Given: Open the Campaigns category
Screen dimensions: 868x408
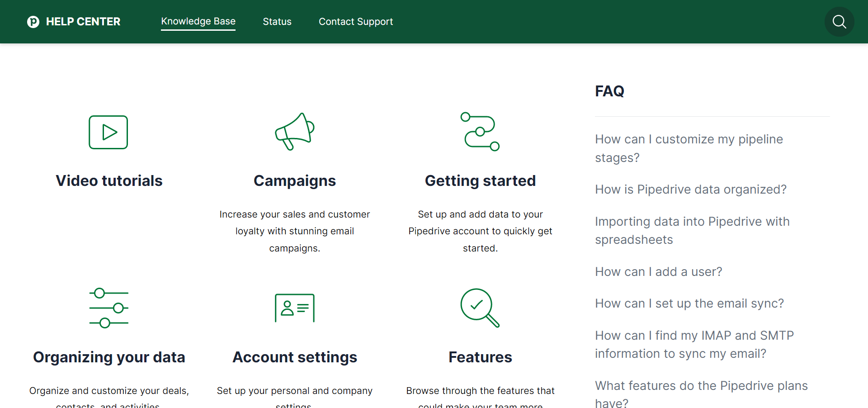Looking at the screenshot, I should (x=294, y=180).
